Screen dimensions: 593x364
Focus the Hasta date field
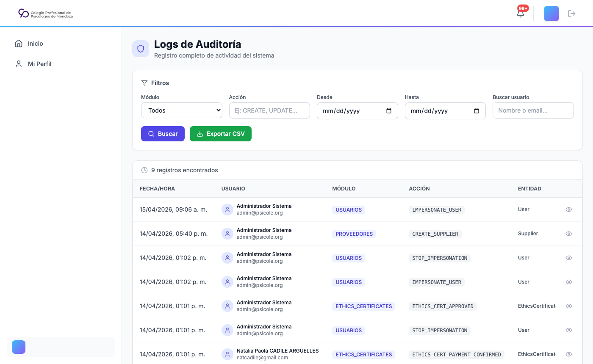(x=445, y=111)
